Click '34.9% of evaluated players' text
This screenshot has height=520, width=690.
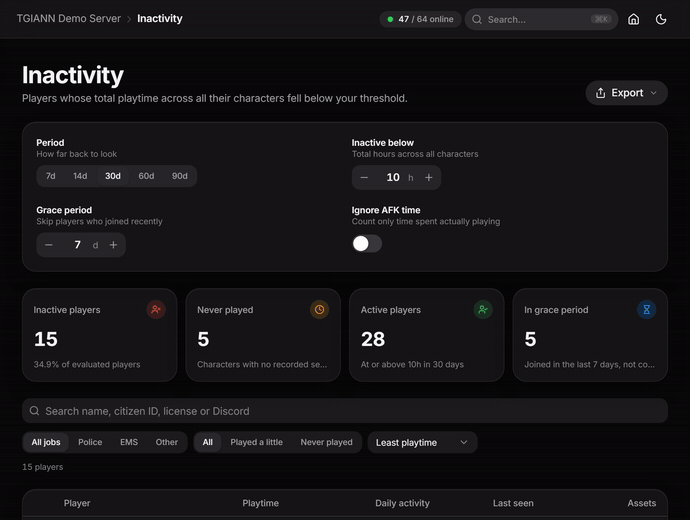(x=87, y=364)
